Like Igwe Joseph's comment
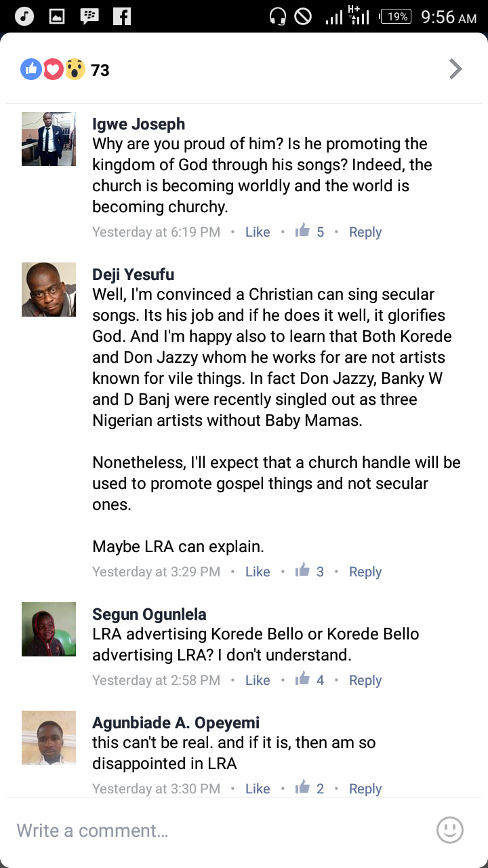The height and width of the screenshot is (868, 488). (x=258, y=232)
